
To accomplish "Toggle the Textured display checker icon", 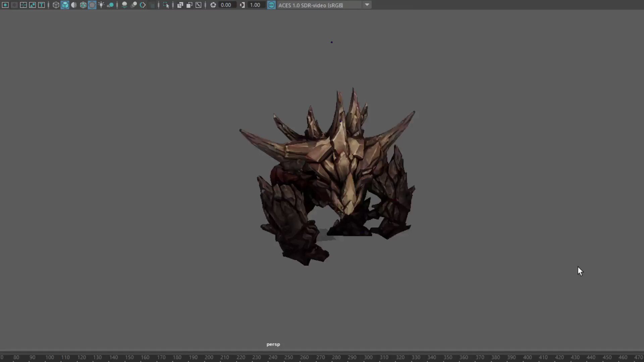I will click(92, 5).
